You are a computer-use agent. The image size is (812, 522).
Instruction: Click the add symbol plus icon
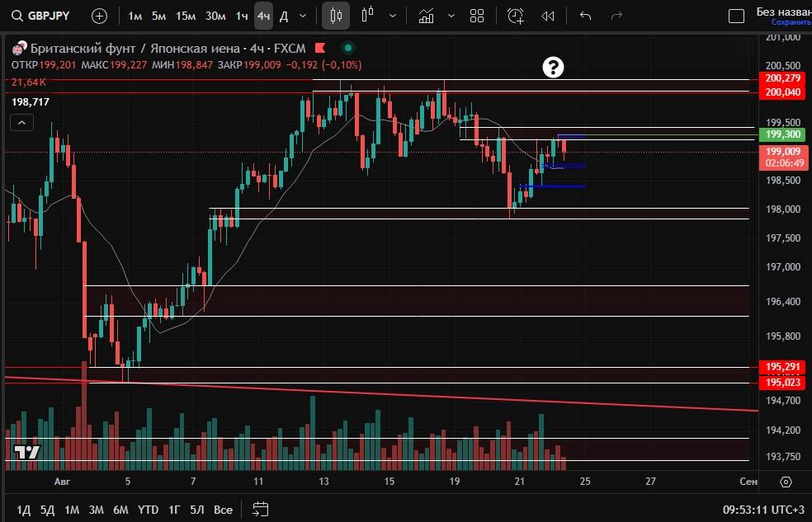coord(99,16)
